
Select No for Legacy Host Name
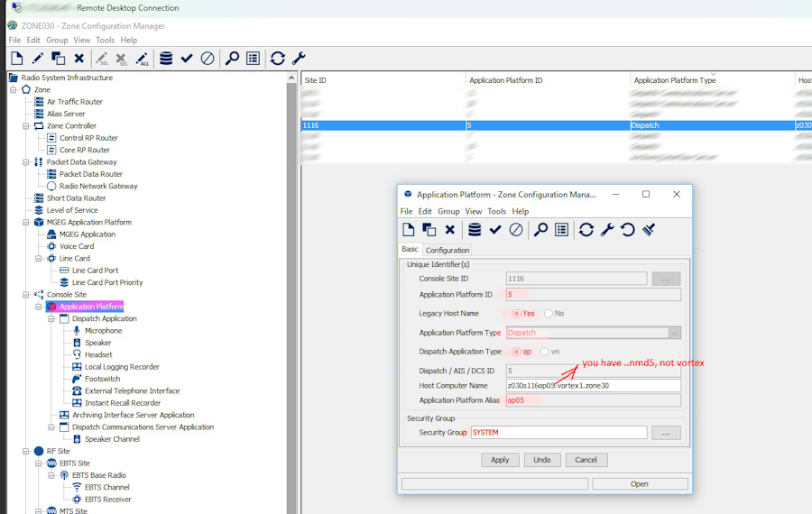pos(549,314)
